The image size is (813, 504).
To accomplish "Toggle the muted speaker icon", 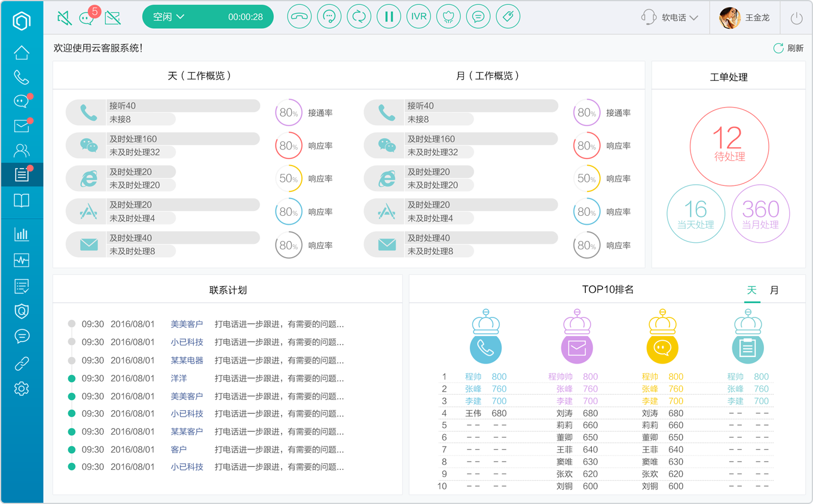I will coord(65,18).
